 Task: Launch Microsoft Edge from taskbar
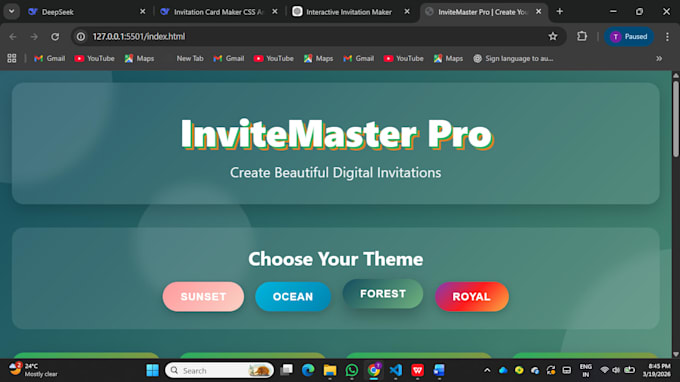tap(308, 370)
